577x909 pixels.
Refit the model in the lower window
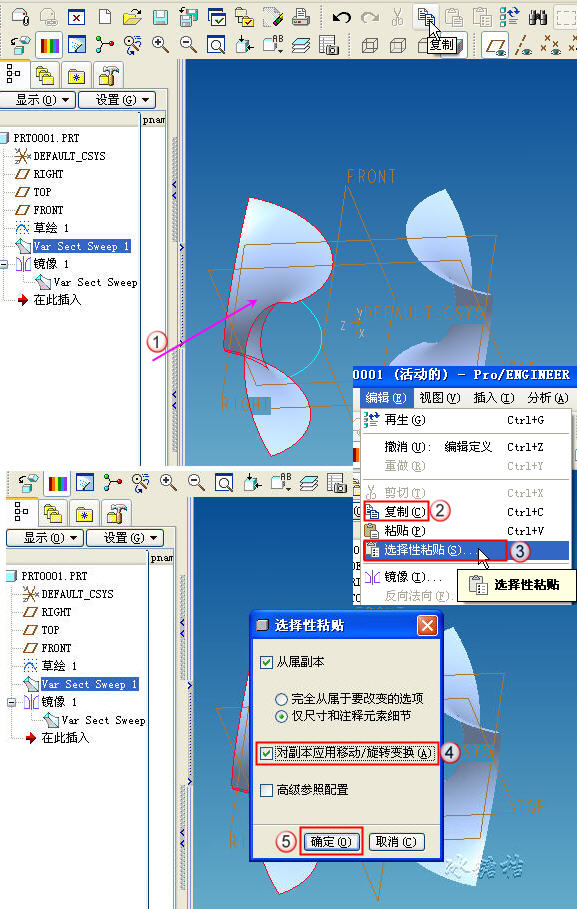[x=224, y=482]
